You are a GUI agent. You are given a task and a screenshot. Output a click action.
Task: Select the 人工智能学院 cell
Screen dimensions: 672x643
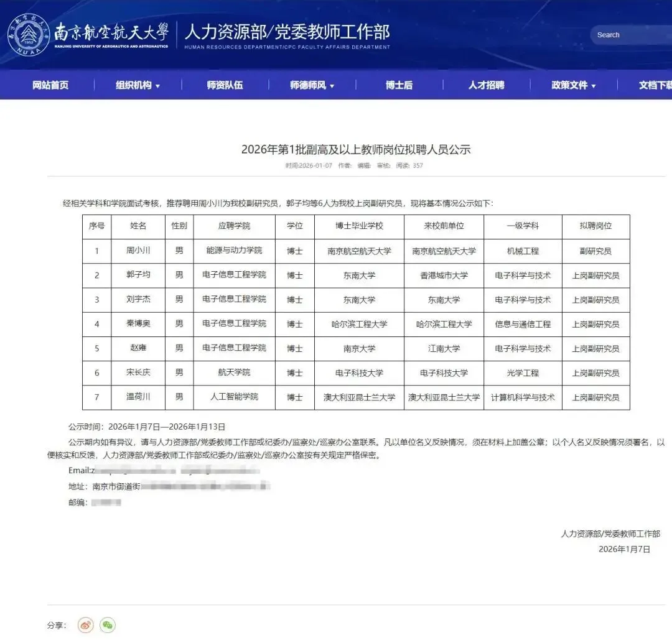(234, 397)
